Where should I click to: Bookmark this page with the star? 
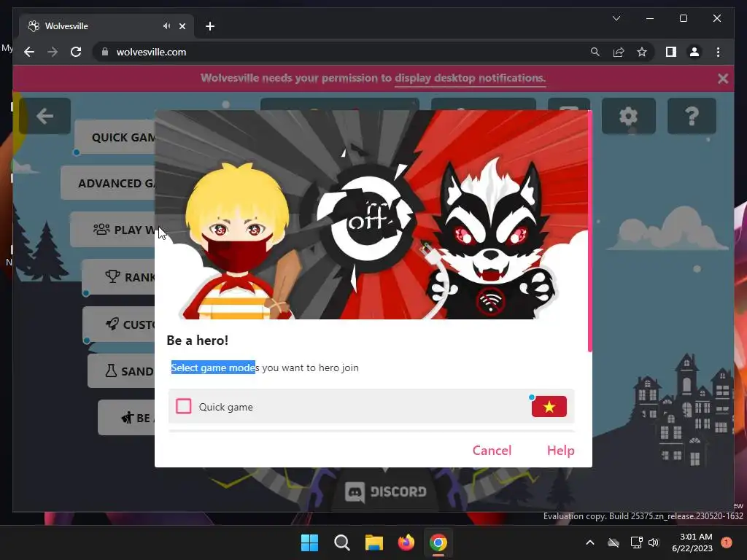[642, 52]
